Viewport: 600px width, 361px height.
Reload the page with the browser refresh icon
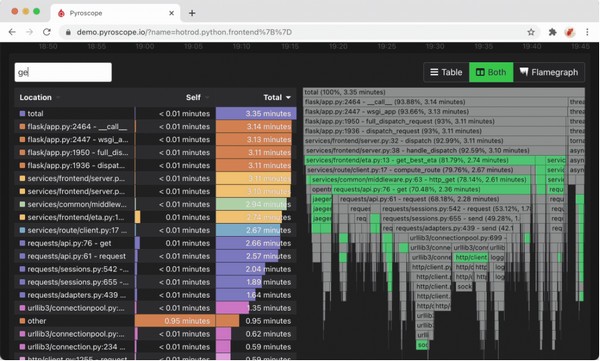[47, 32]
